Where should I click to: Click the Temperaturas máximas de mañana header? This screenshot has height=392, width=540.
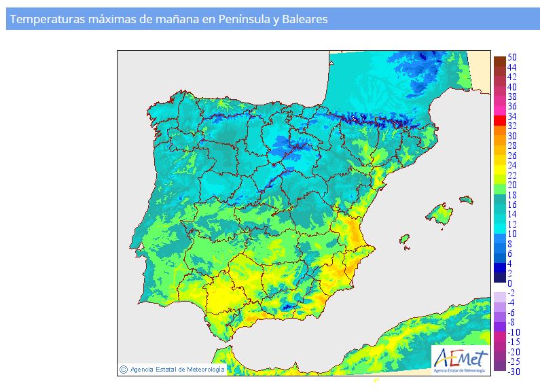coord(170,20)
